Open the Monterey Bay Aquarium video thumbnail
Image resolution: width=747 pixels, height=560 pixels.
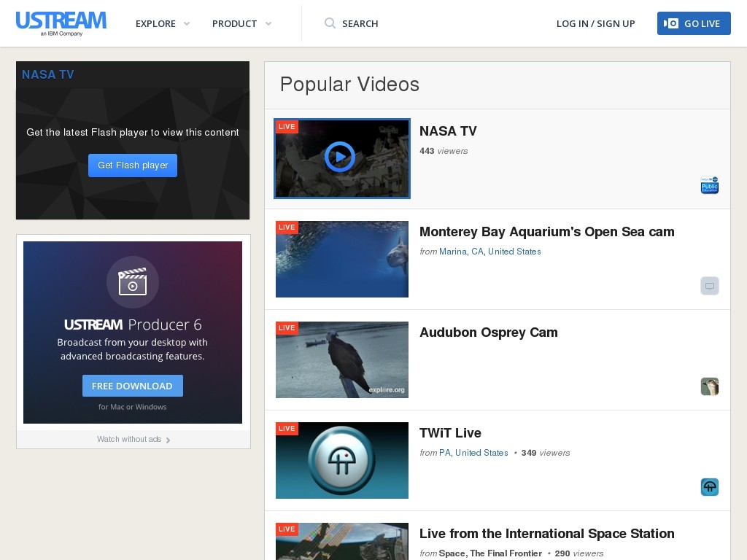pyautogui.click(x=342, y=259)
